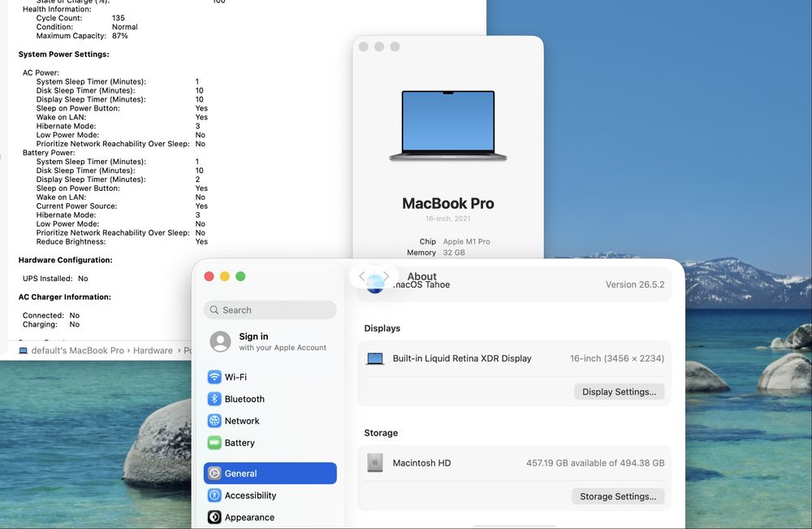The image size is (812, 529).
Task: Click the macOS Tahoe logo icon
Action: click(x=375, y=284)
